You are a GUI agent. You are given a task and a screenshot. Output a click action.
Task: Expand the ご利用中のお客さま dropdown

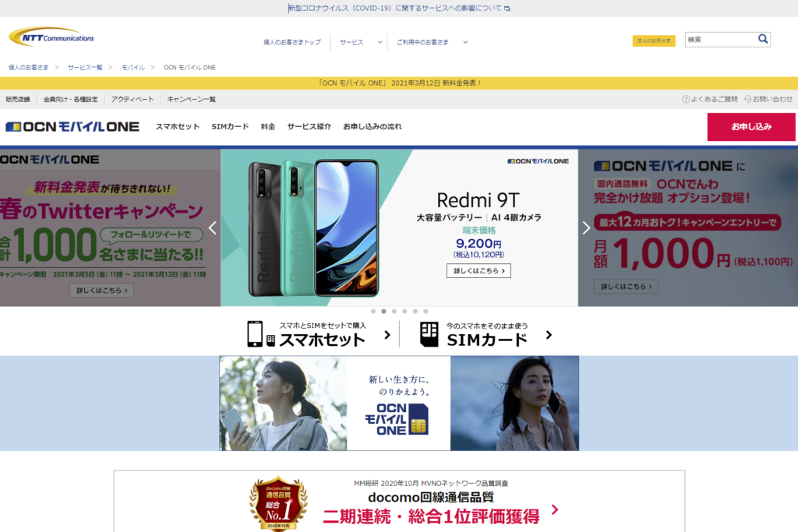pyautogui.click(x=432, y=42)
